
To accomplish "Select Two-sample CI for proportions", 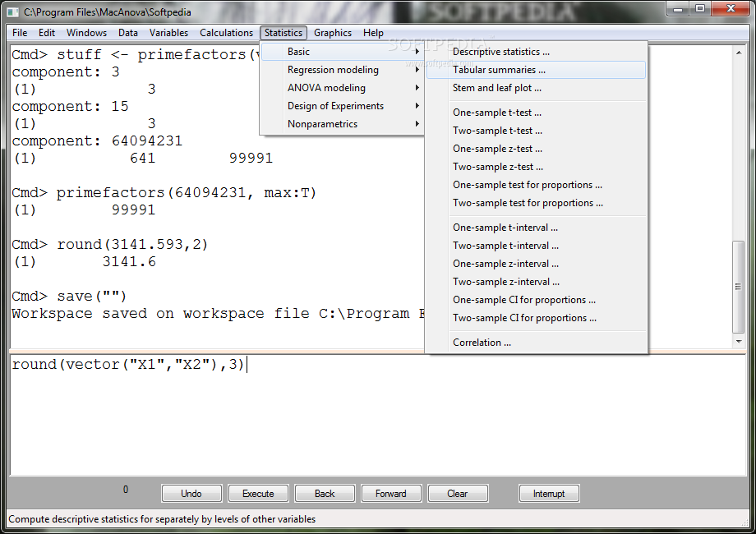I will tap(536, 318).
